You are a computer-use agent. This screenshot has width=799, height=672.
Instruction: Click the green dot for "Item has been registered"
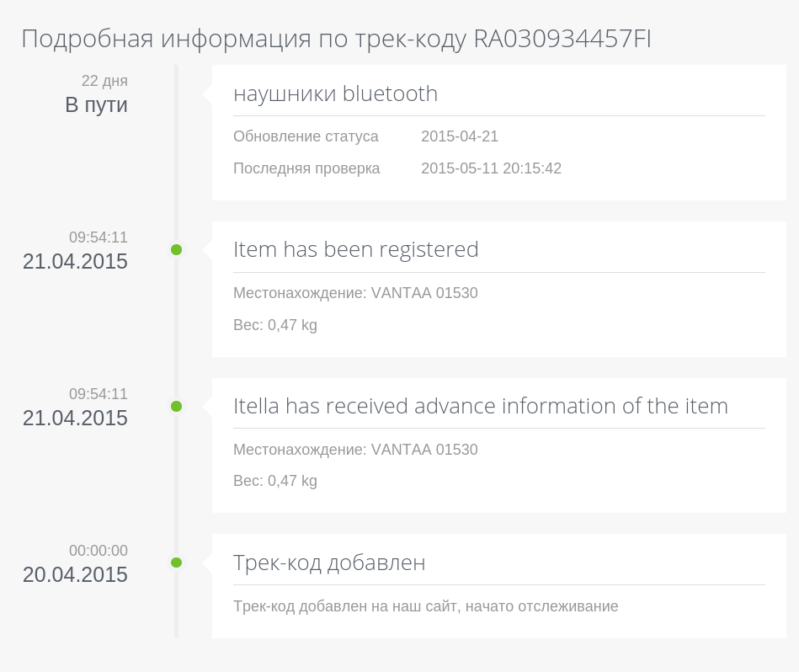point(176,249)
